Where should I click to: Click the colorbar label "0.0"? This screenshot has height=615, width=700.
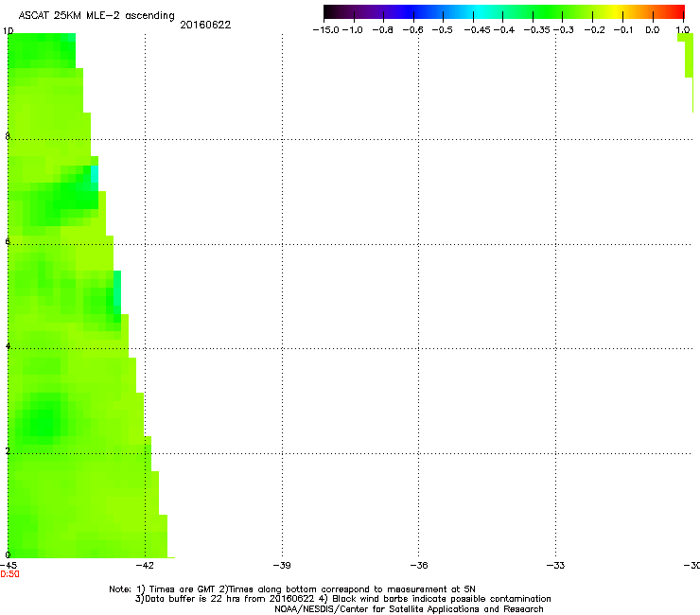[653, 30]
